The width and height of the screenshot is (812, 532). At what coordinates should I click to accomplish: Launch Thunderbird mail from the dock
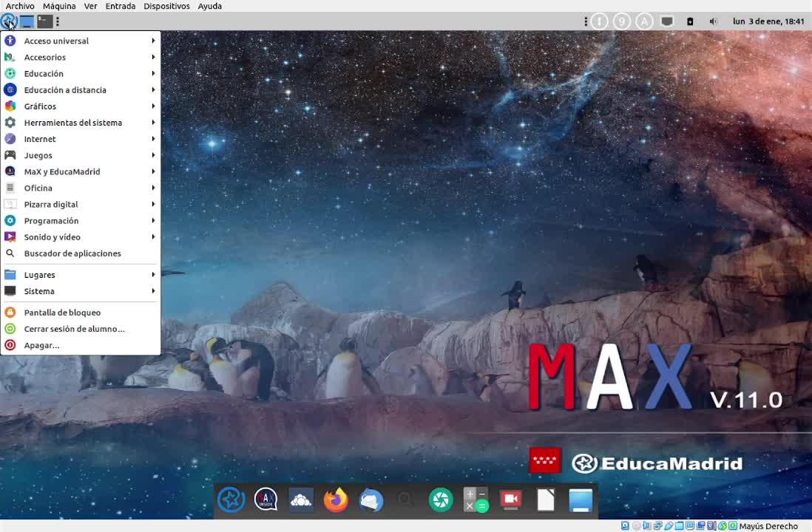point(371,500)
